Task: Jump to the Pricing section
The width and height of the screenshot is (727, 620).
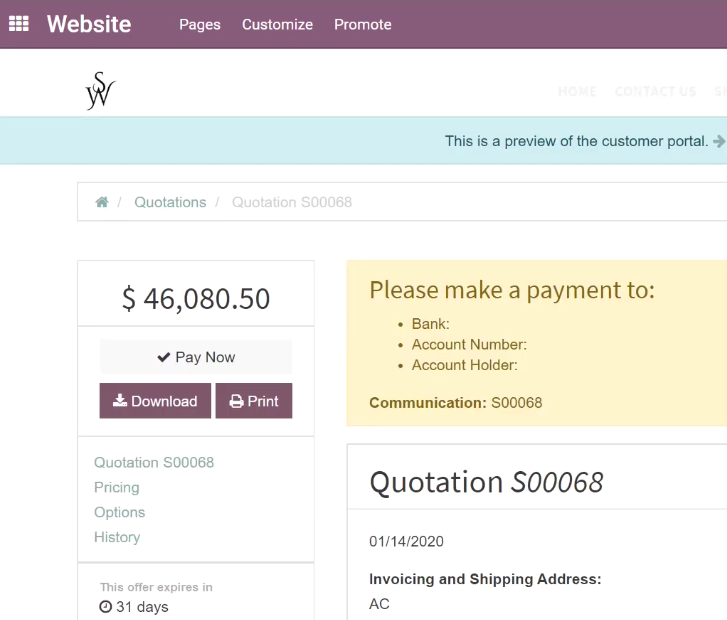Action: point(117,487)
